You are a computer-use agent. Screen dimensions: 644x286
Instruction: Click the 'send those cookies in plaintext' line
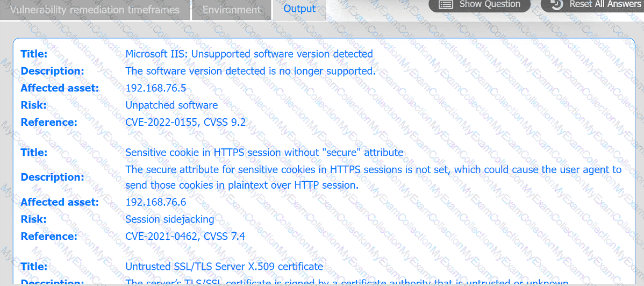(x=241, y=185)
